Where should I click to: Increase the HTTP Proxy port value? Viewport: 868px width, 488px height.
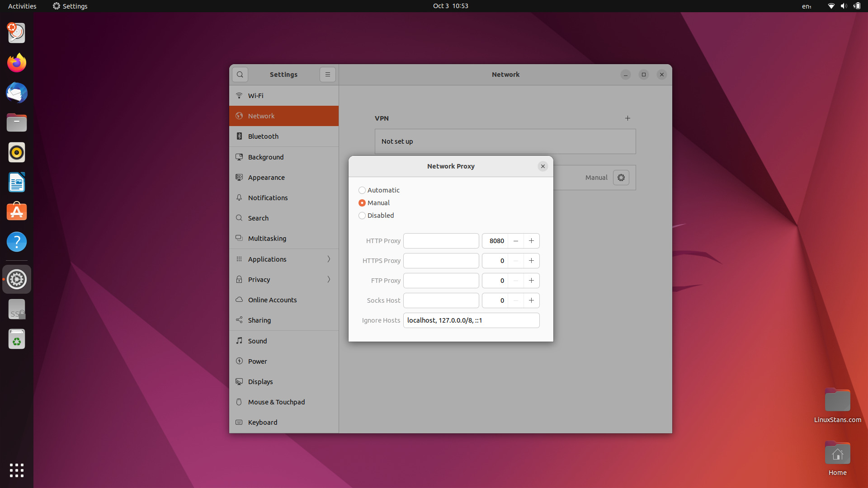[531, 241]
